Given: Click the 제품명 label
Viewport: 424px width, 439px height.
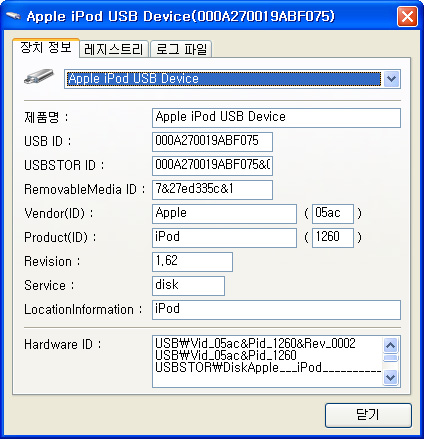Looking at the screenshot, I should click(46, 117).
